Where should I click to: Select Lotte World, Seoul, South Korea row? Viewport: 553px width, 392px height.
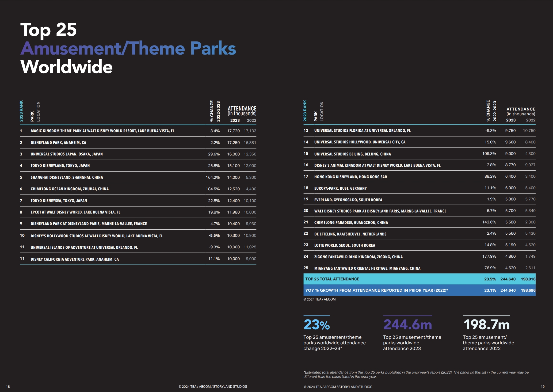[x=419, y=245]
